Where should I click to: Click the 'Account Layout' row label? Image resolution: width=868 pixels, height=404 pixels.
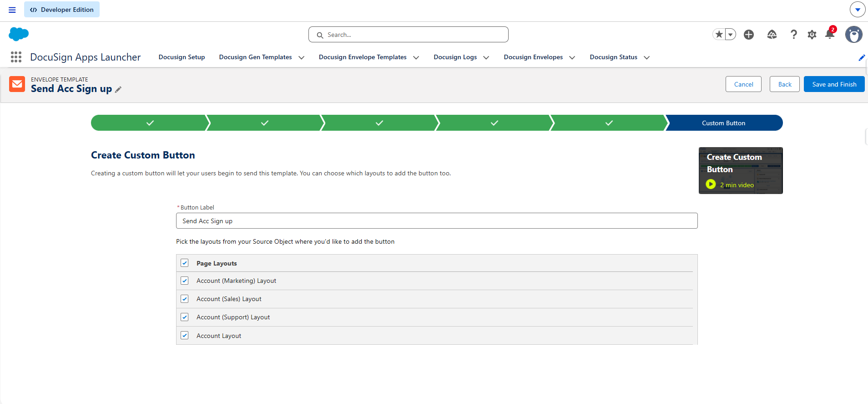coord(219,336)
